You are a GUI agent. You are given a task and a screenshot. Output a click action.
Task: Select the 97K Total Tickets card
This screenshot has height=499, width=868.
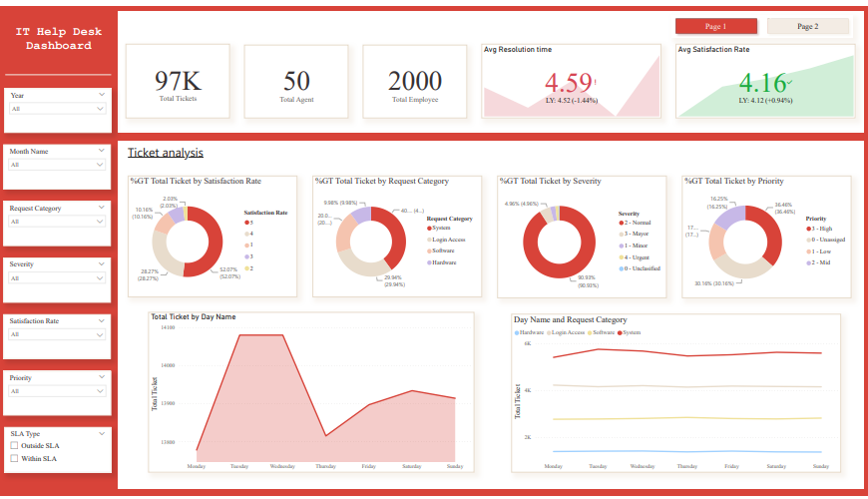point(178,86)
